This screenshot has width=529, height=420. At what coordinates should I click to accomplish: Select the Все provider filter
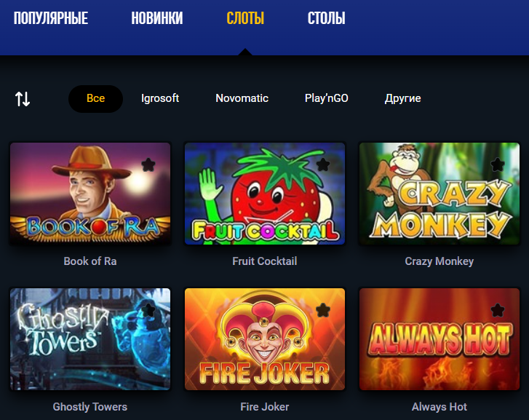(95, 98)
